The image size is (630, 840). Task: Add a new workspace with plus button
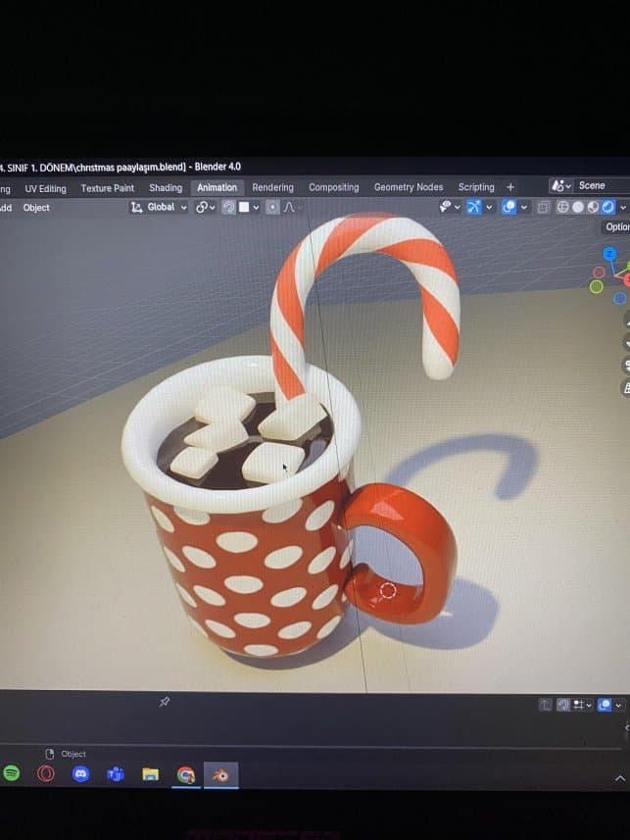click(x=510, y=187)
